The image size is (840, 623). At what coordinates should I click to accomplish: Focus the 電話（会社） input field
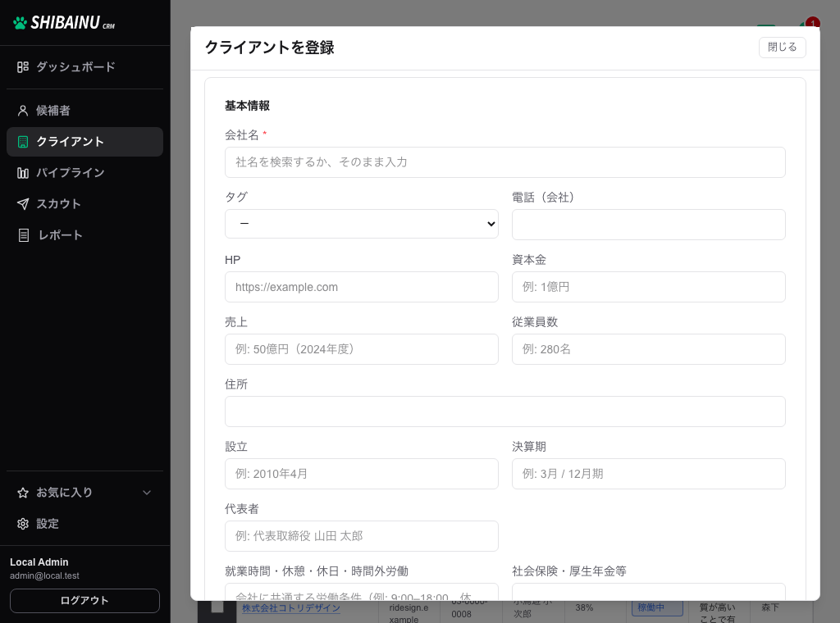649,225
